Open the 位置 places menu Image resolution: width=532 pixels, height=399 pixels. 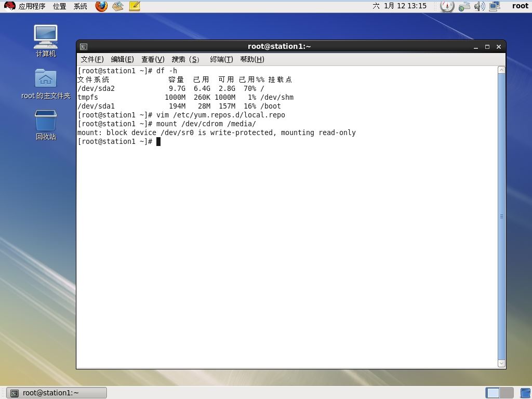[59, 6]
